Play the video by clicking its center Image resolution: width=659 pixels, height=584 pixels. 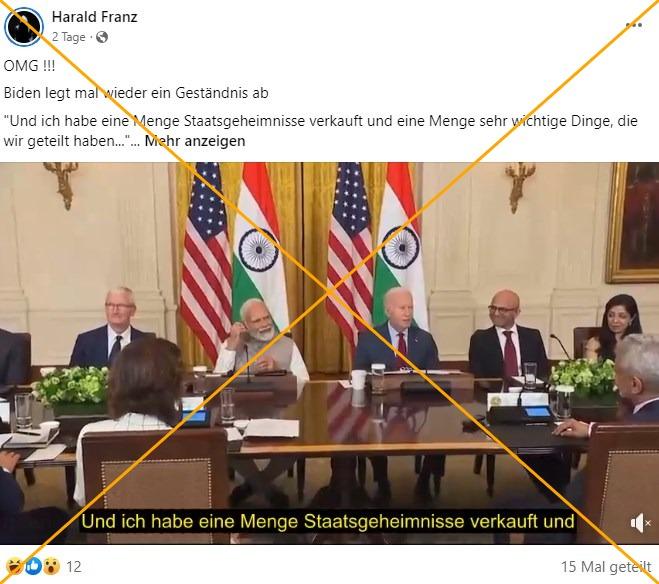point(330,353)
